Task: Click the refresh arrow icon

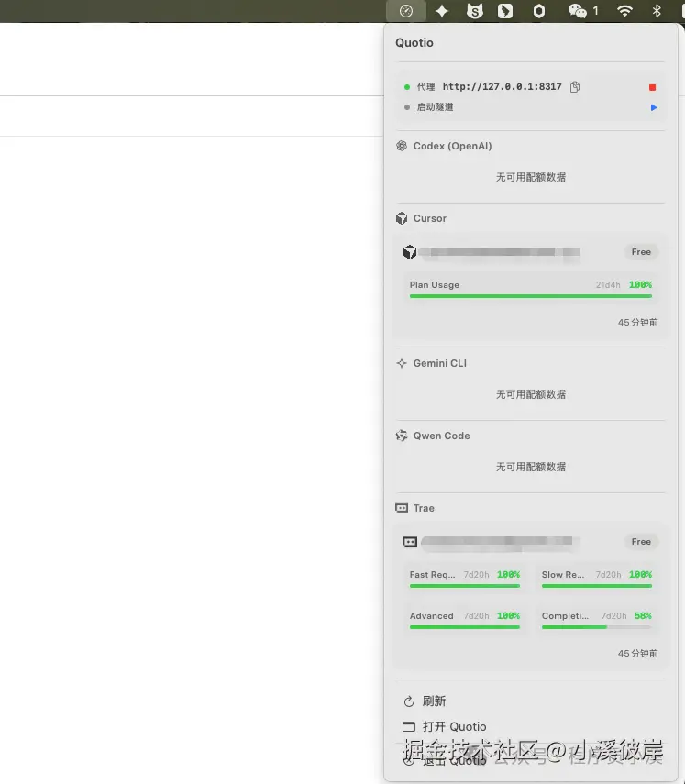Action: tap(409, 701)
